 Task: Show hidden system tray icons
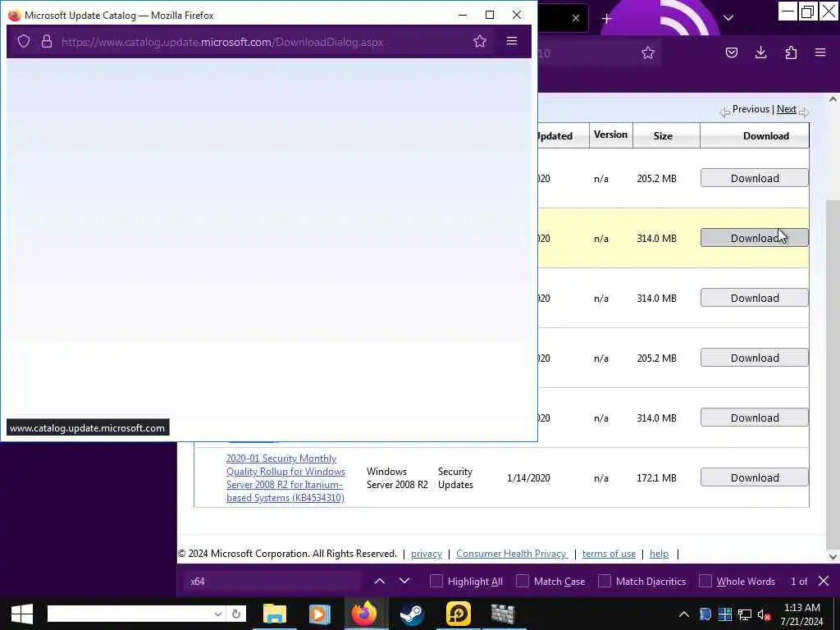[684, 614]
